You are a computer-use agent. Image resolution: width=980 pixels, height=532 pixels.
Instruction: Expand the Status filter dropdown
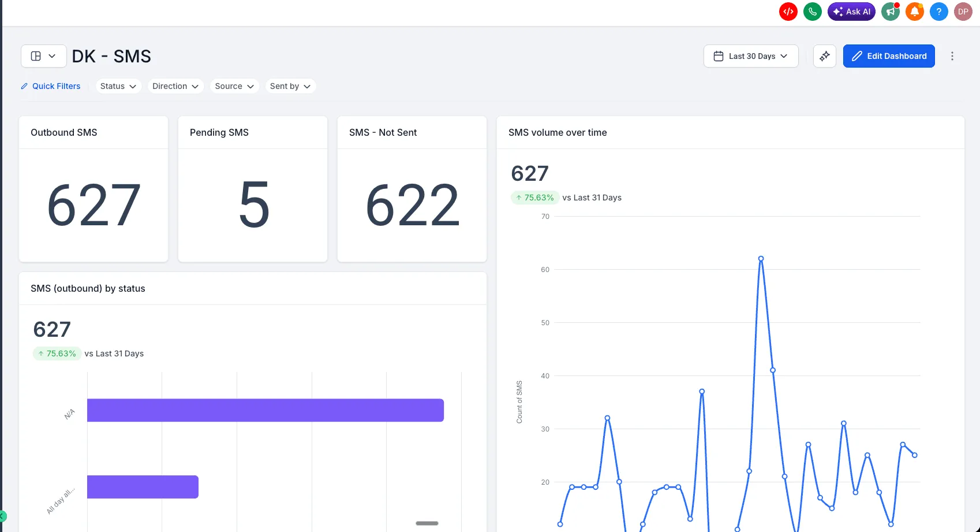tap(118, 86)
